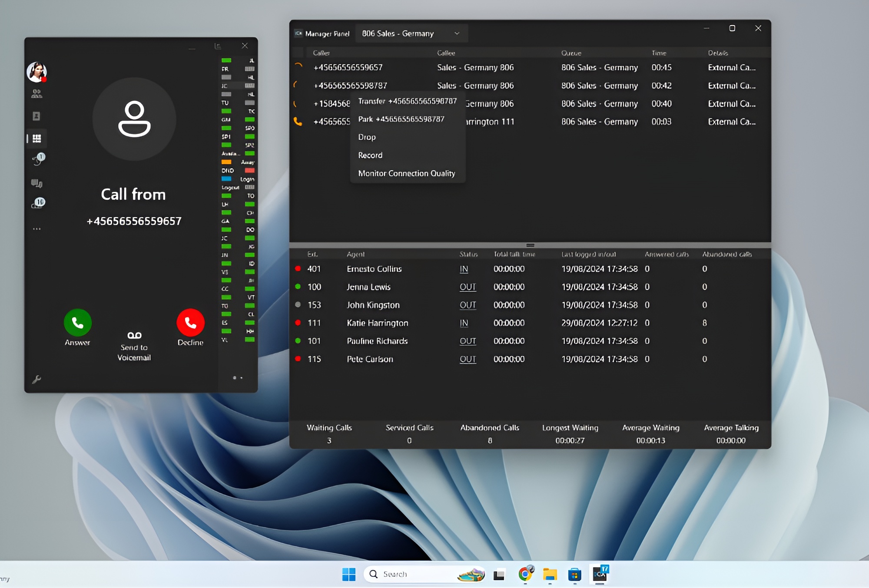Grab the splitter handle between call and agent panes

click(x=530, y=245)
